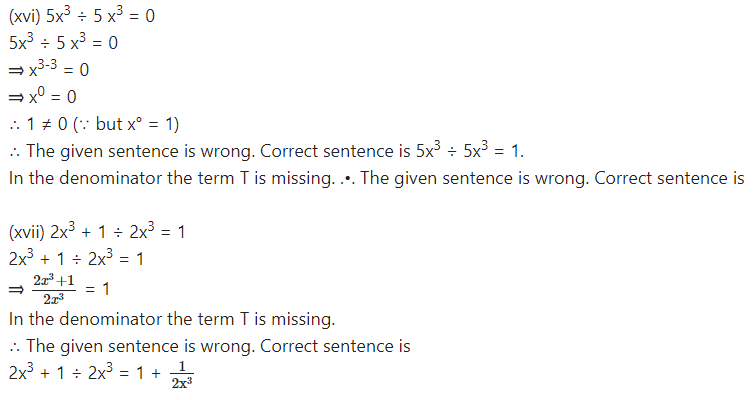Click the therefore symbol before 1 ≠ 0
Image resolution: width=753 pixels, height=400 pixels.
(14, 125)
